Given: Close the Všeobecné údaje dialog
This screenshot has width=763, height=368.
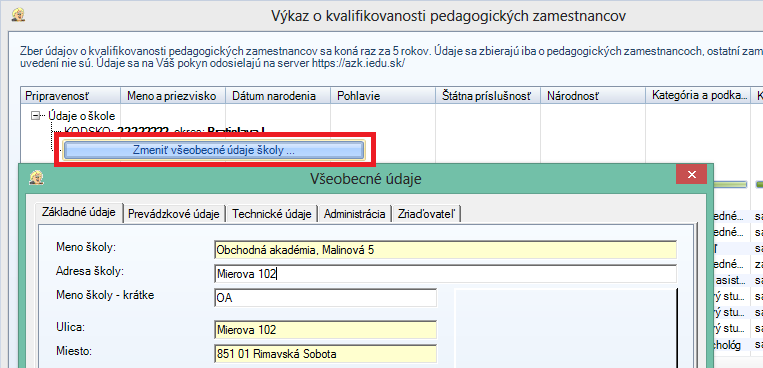Looking at the screenshot, I should (x=691, y=174).
